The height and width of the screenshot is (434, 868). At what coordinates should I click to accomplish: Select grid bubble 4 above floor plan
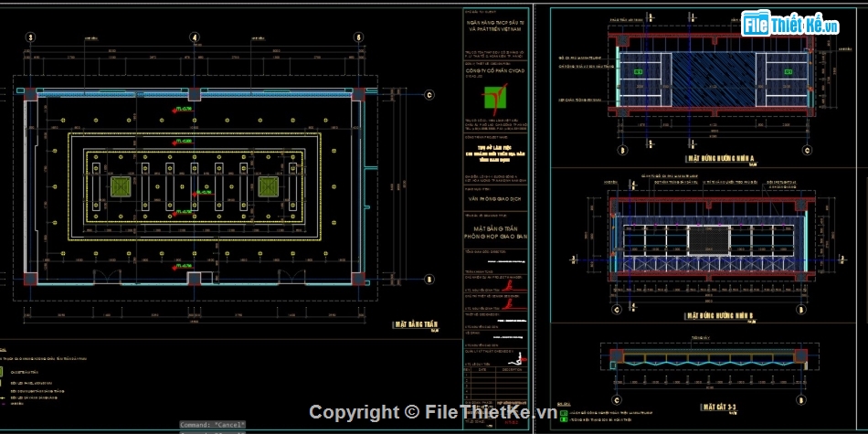pos(195,37)
